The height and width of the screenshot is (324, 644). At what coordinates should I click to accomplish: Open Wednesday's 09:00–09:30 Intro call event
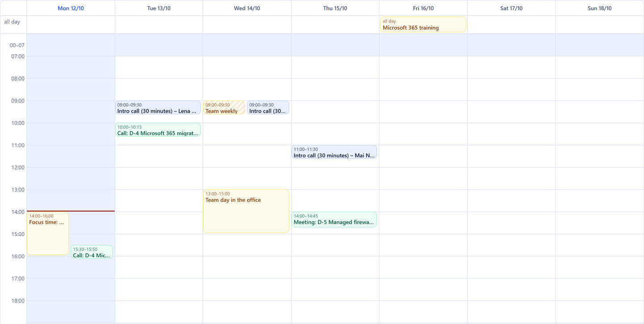click(x=268, y=107)
